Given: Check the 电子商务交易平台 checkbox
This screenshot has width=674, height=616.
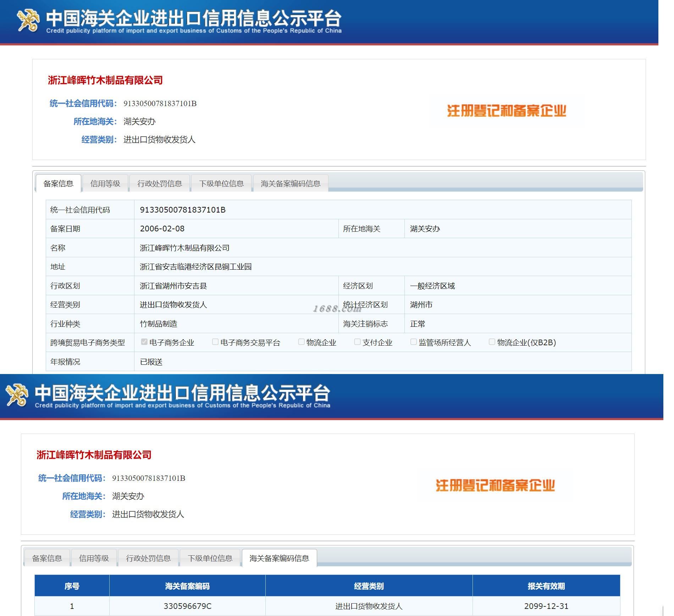Looking at the screenshot, I should coord(215,342).
